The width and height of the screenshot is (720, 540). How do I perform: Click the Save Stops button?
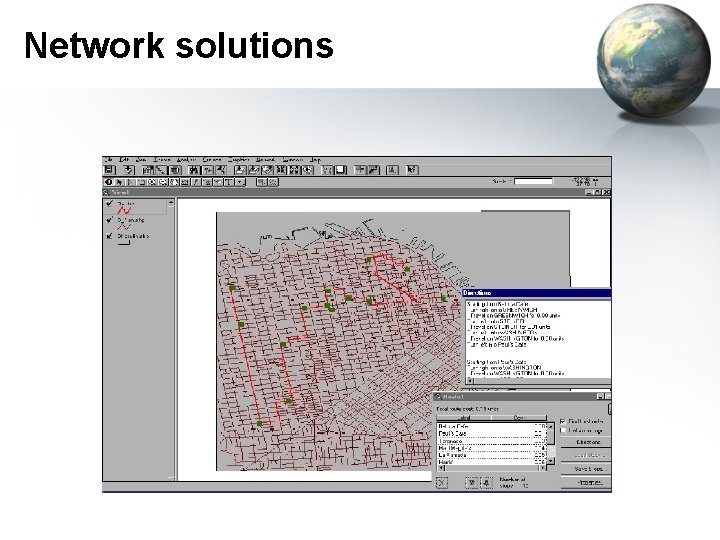click(x=586, y=469)
